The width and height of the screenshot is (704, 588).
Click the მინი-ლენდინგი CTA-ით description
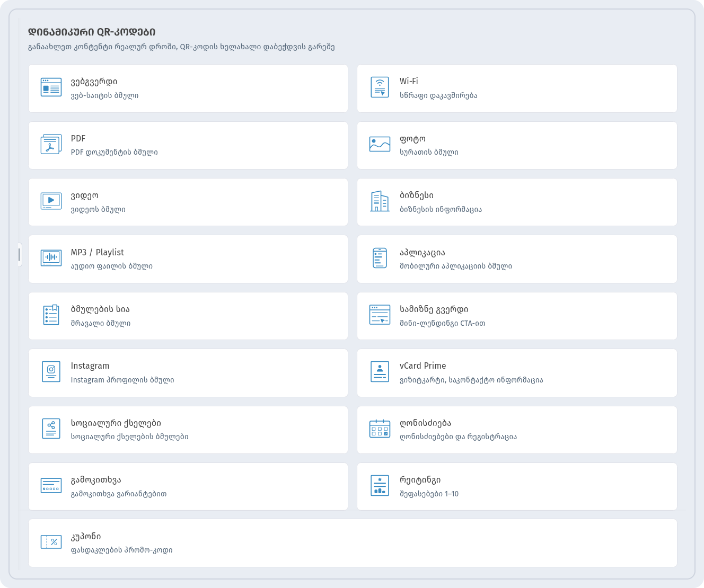[443, 323]
